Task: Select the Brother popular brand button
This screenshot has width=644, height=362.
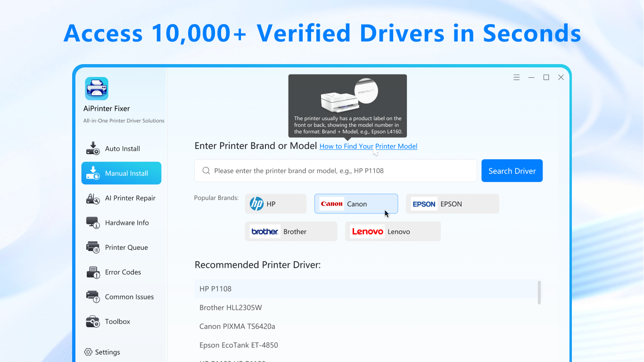Action: tap(291, 231)
